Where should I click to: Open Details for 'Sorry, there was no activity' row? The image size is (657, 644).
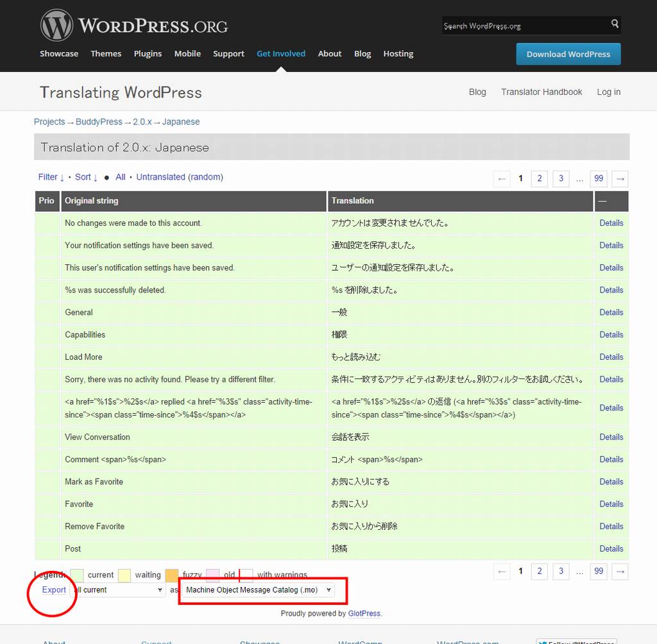(611, 379)
